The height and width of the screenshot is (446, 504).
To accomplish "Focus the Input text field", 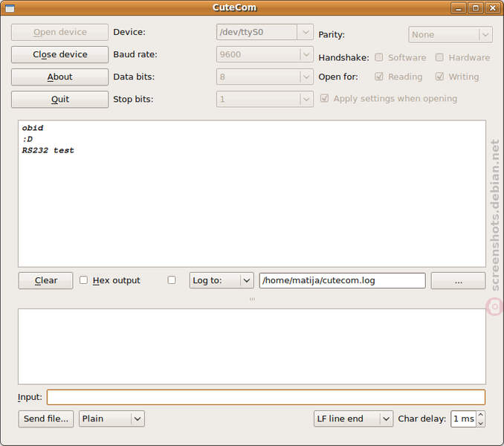I will 266,397.
